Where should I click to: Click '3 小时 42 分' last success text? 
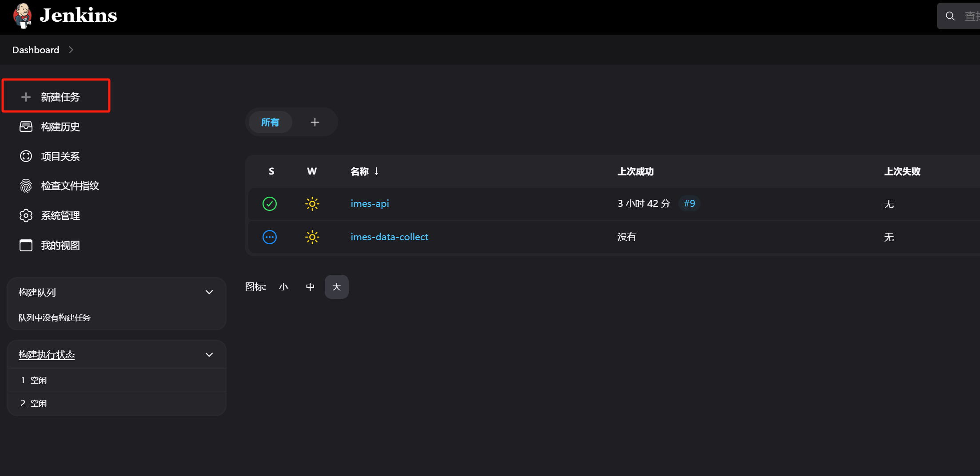click(x=644, y=204)
